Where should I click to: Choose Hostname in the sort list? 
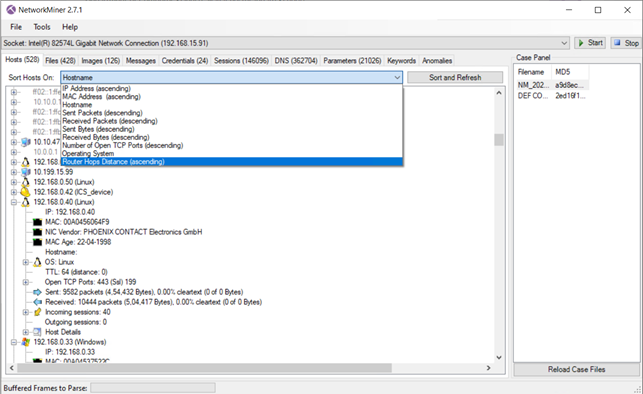tap(232, 105)
